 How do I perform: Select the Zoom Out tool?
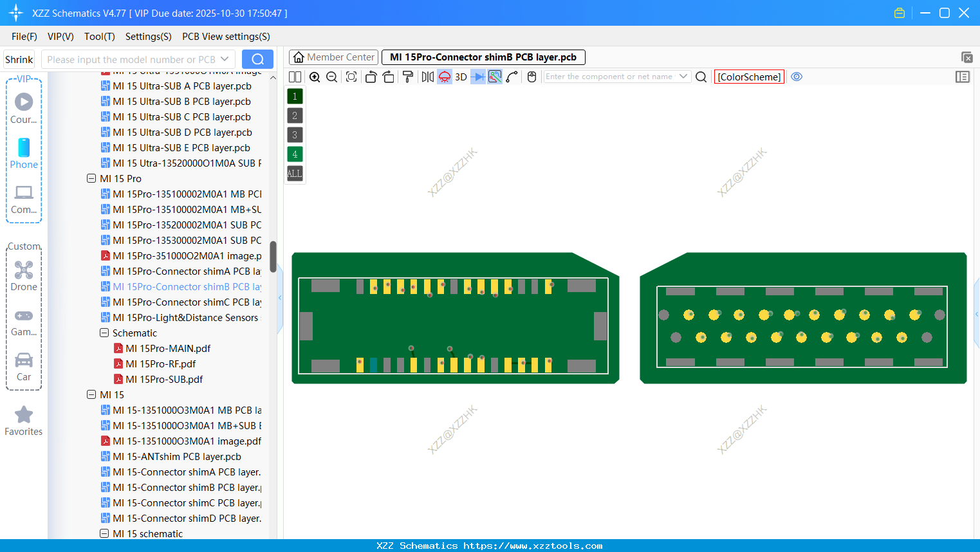(x=331, y=77)
